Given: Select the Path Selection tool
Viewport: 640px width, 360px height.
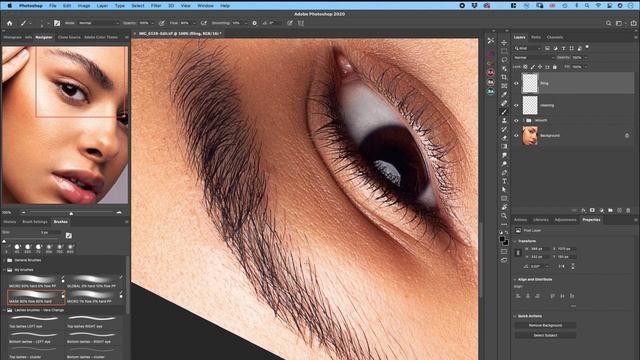Looking at the screenshot, I should point(504,190).
